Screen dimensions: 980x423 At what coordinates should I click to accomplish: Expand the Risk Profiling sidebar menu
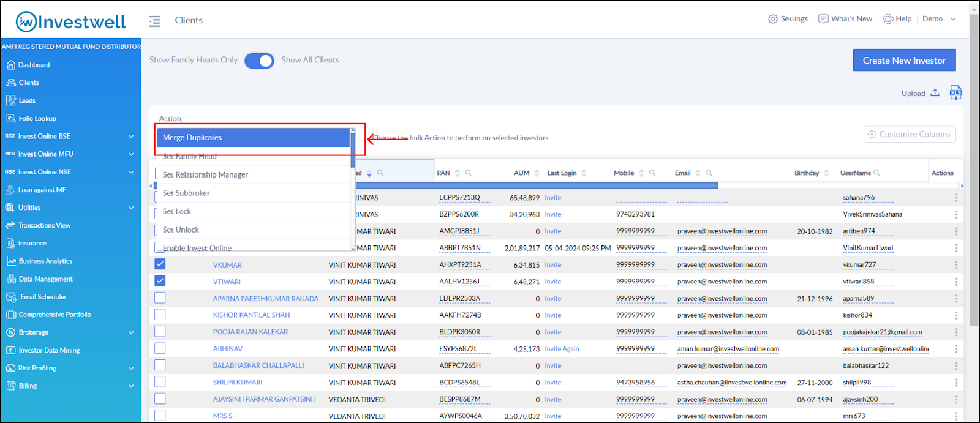(x=131, y=368)
